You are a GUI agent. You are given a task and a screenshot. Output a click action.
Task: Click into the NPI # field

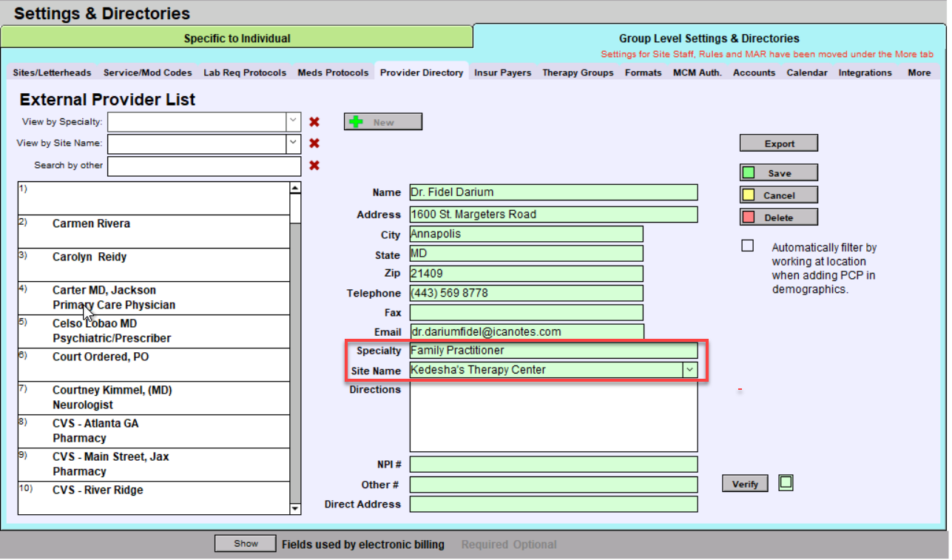tap(553, 465)
